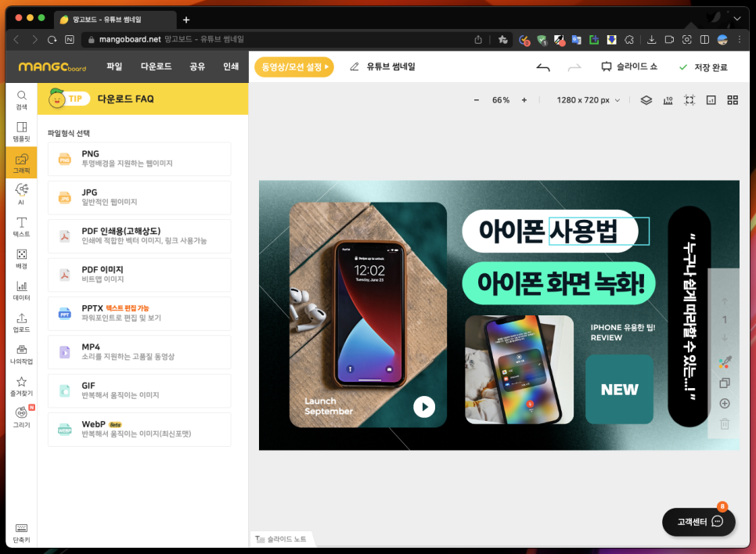
Task: Zoom out with the minus button
Action: pos(477,100)
